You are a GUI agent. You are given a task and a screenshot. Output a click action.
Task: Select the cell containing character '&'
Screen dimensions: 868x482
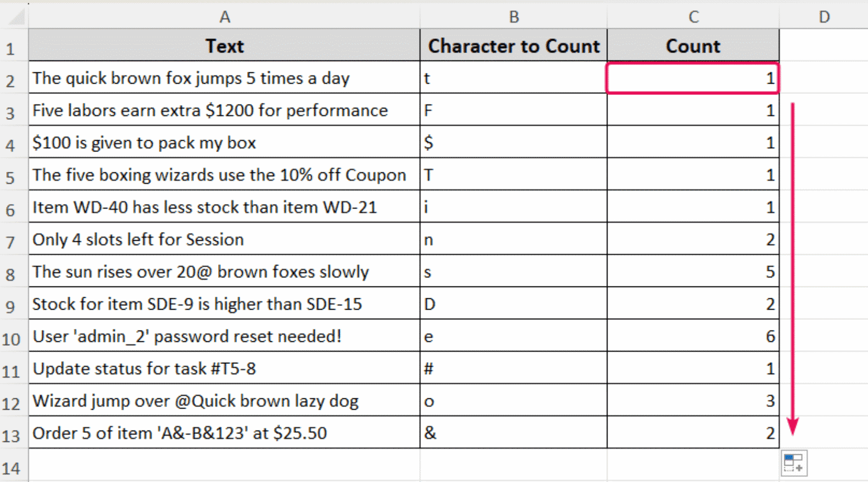(513, 433)
